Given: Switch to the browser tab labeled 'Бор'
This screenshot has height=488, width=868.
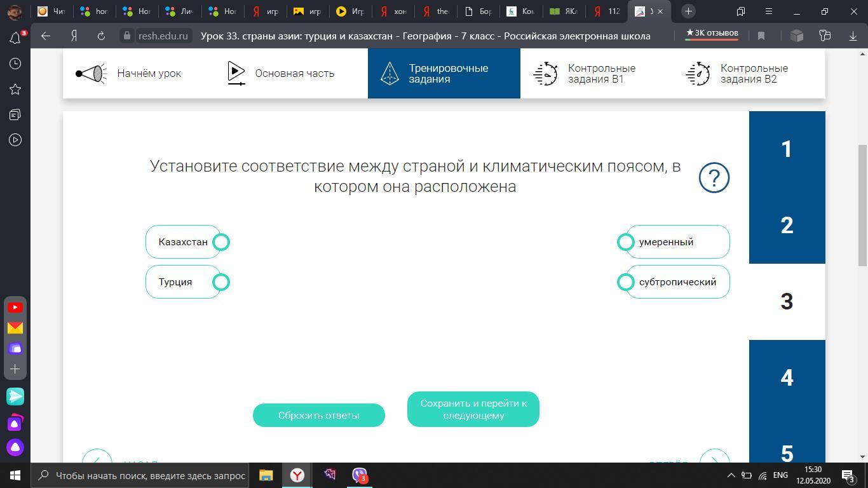Looking at the screenshot, I should click(479, 11).
